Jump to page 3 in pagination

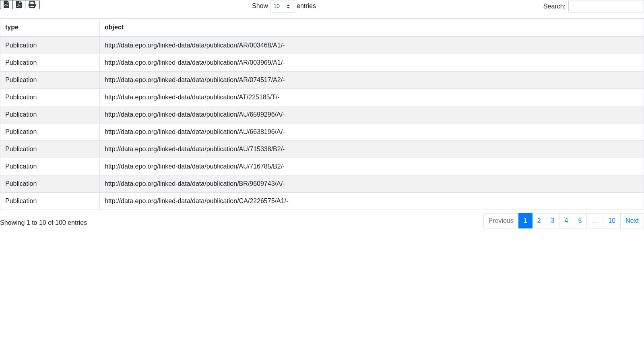[x=553, y=221]
